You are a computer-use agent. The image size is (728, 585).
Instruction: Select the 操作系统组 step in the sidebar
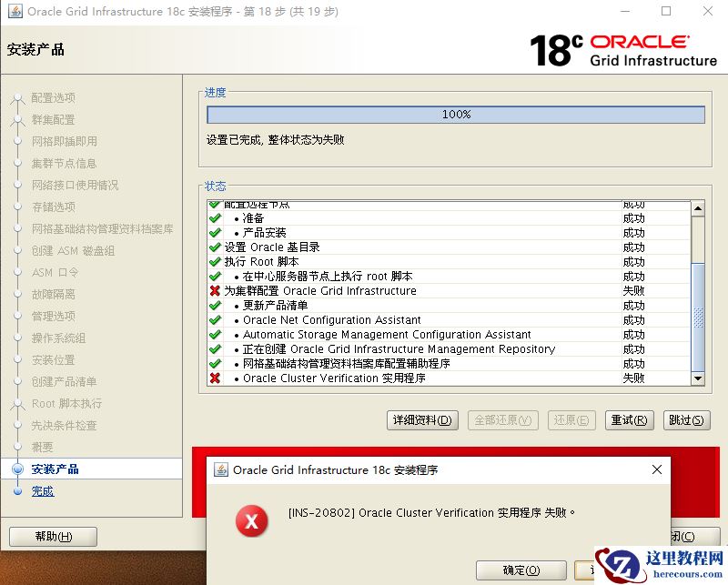coord(58,338)
